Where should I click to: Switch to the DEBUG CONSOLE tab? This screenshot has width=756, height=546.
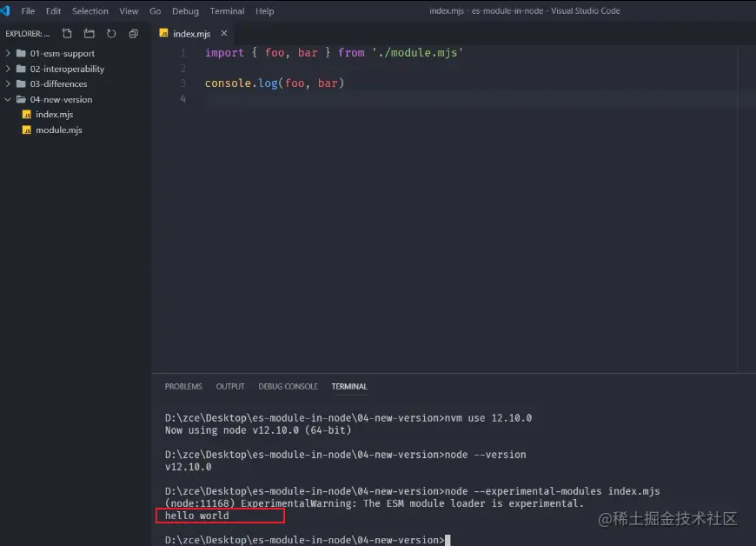pyautogui.click(x=288, y=386)
